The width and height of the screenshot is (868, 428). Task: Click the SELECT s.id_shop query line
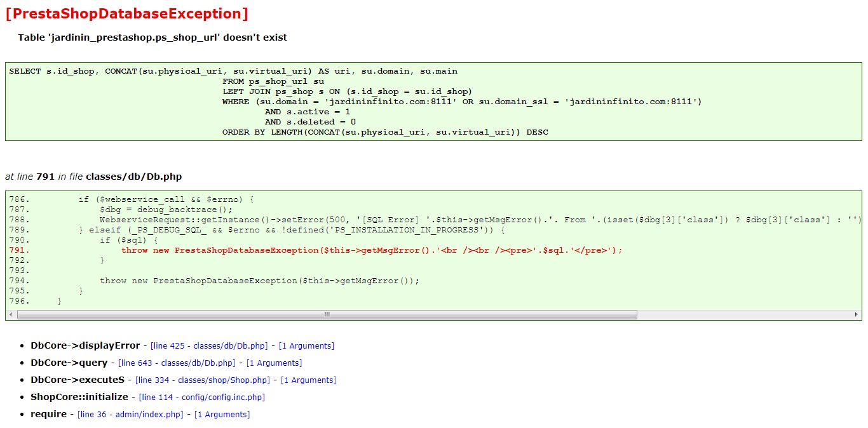point(233,71)
